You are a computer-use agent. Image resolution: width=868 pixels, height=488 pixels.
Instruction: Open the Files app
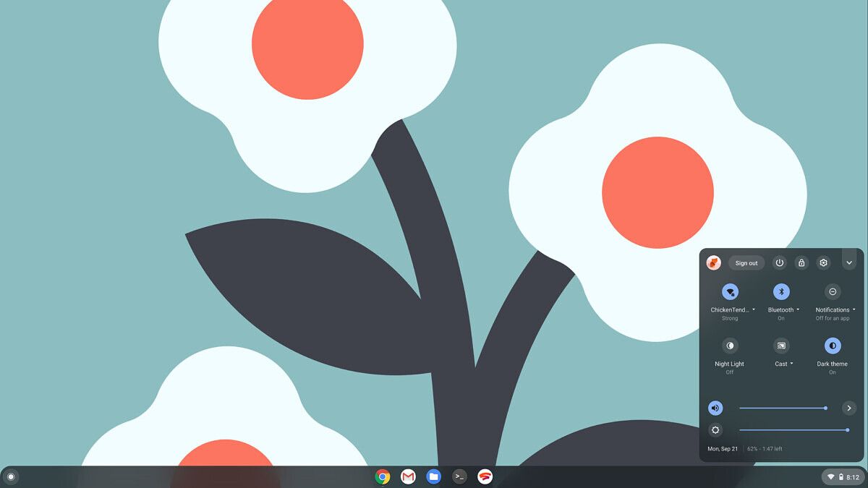click(434, 477)
